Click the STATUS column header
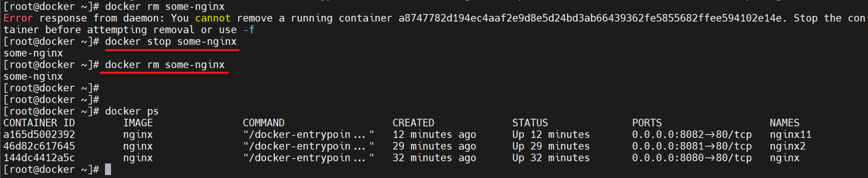This screenshot has height=178, width=868. pos(530,123)
